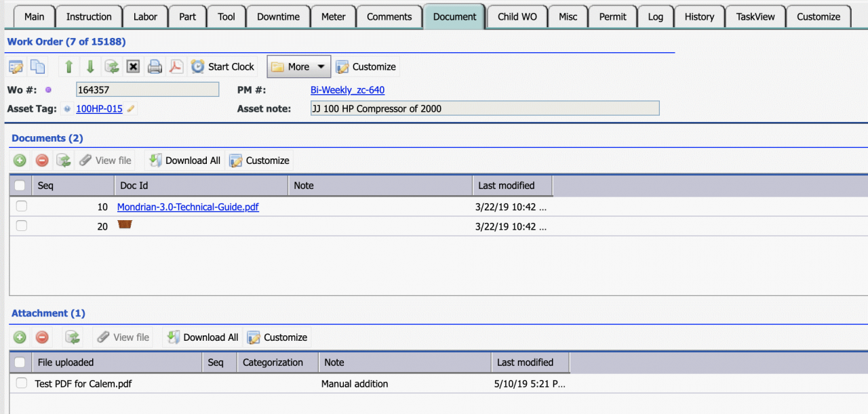The image size is (868, 414).
Task: Go to the Part tab
Action: pos(188,17)
